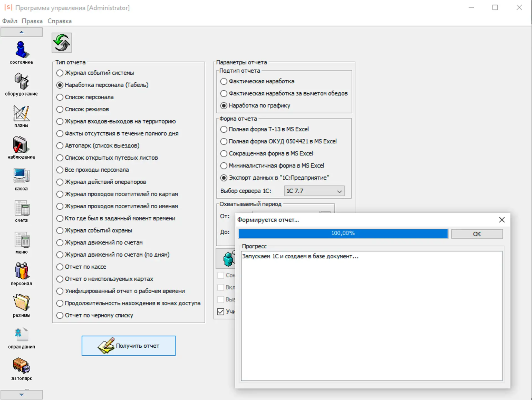Toggle the checked checkbox beside dialog
The height and width of the screenshot is (400, 532).
point(221,312)
